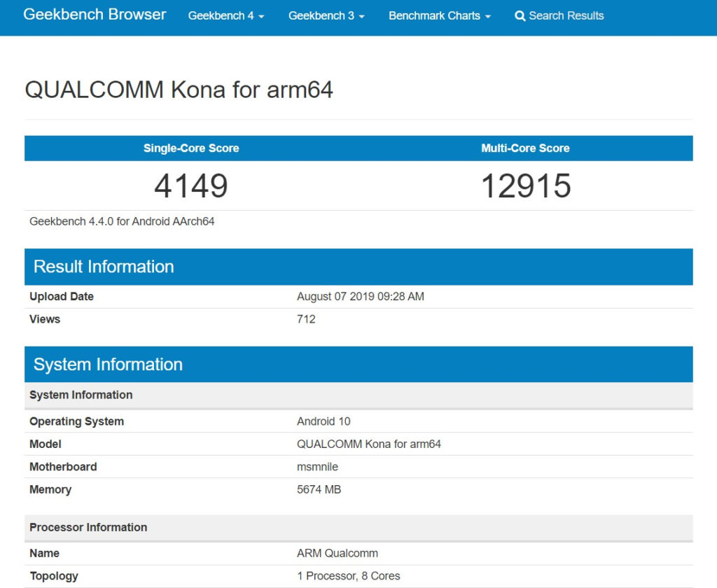Viewport: 717px width, 588px height.
Task: Click the processor Name label
Action: tap(44, 553)
